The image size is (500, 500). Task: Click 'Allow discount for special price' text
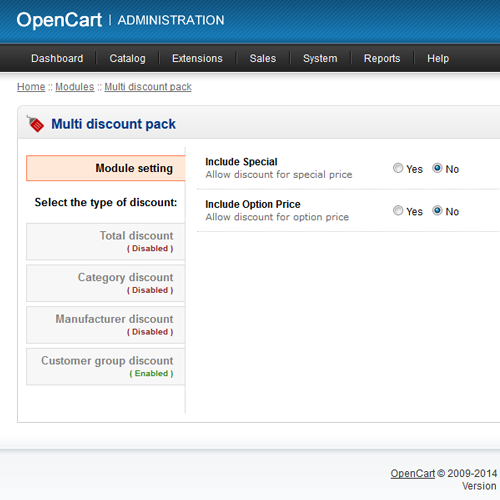[279, 175]
